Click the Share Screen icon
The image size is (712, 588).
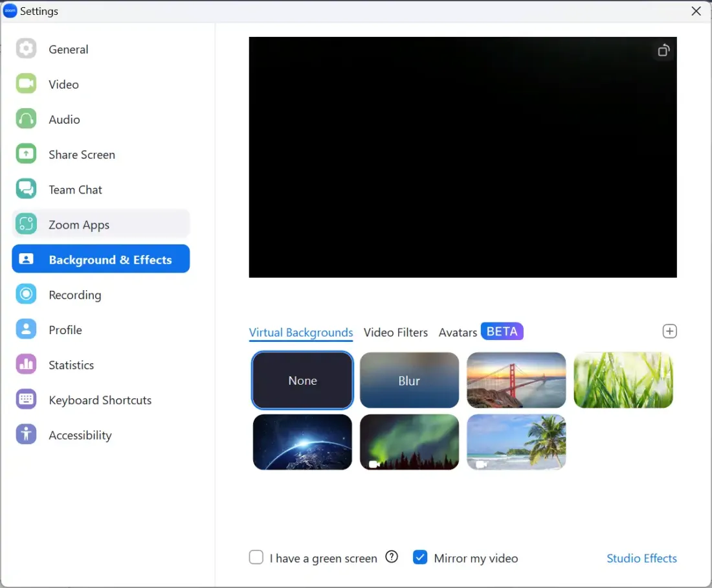(26, 154)
